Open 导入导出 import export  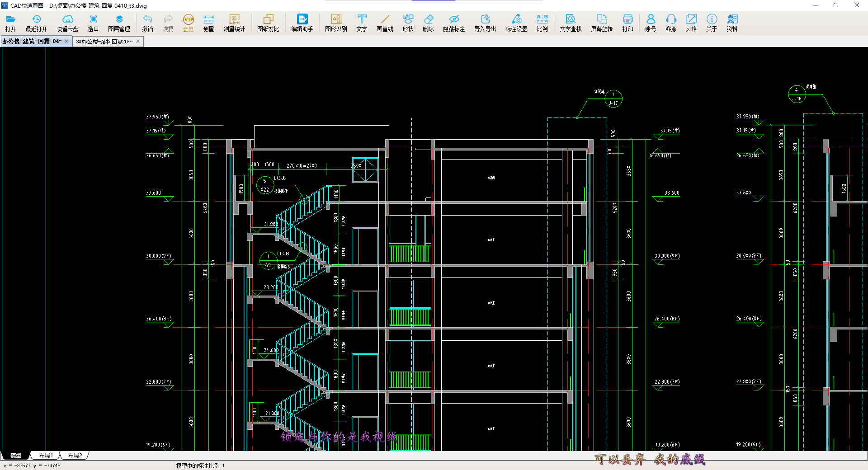click(485, 23)
